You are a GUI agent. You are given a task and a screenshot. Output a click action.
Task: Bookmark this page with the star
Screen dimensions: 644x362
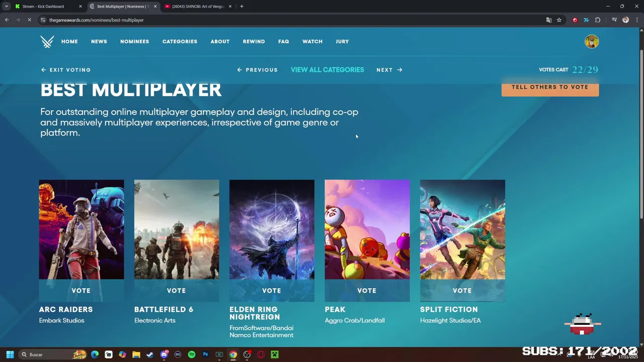pos(559,20)
